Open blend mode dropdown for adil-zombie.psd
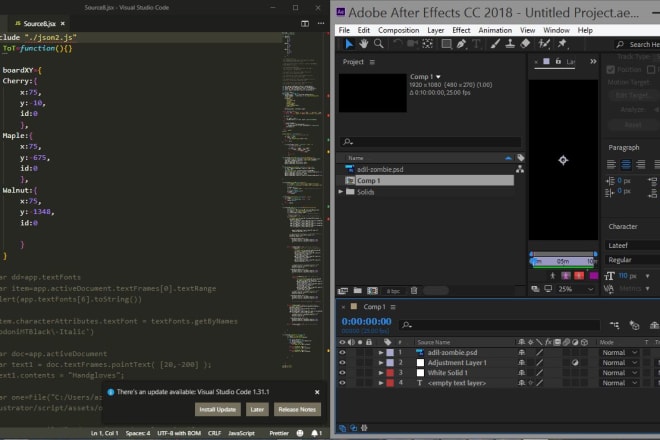 tap(619, 353)
